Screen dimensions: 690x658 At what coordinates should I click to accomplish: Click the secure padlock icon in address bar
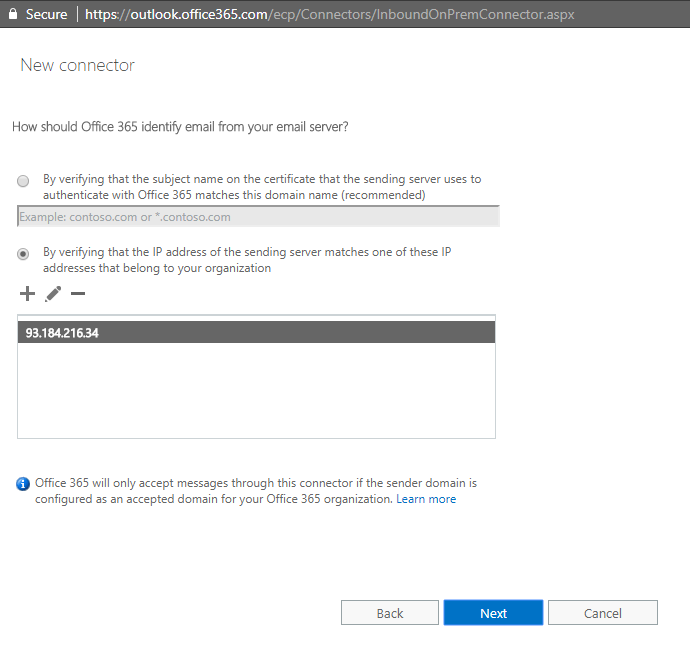[x=13, y=14]
